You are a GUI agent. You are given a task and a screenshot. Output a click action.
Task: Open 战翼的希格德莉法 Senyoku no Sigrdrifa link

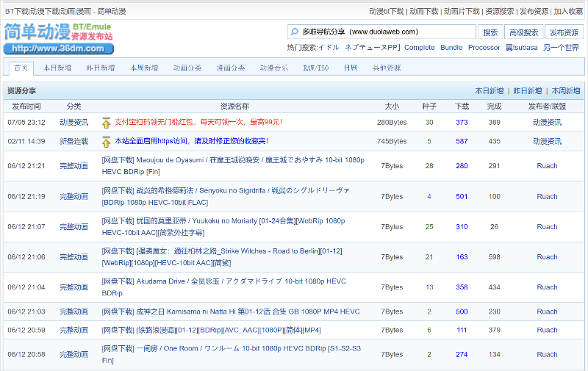[226, 196]
